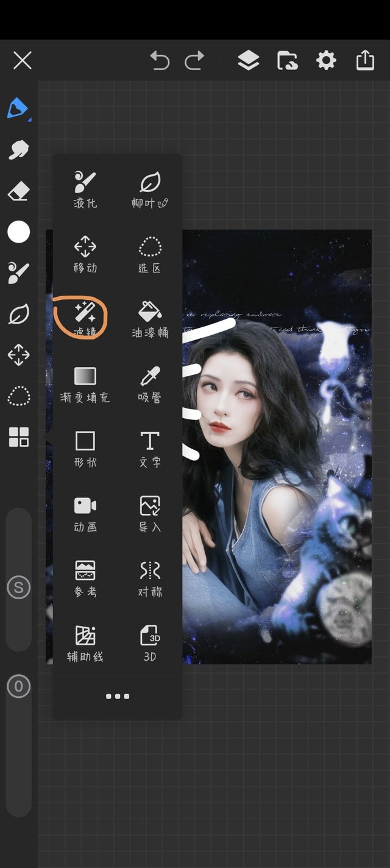This screenshot has width=390, height=868.
Task: Expand more tools with the three dots
Action: click(x=117, y=696)
